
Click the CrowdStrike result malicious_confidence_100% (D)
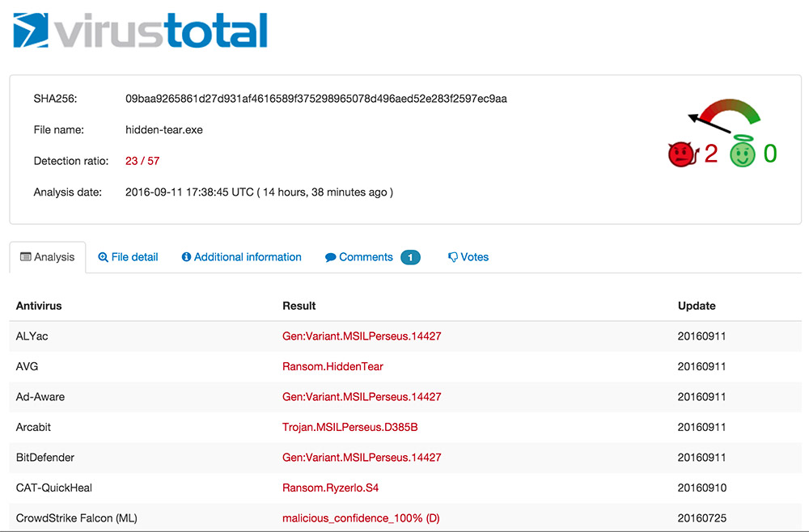(361, 518)
